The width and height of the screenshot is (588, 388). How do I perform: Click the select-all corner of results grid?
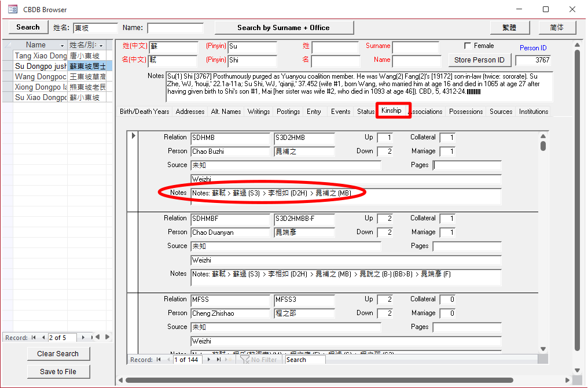[8, 45]
